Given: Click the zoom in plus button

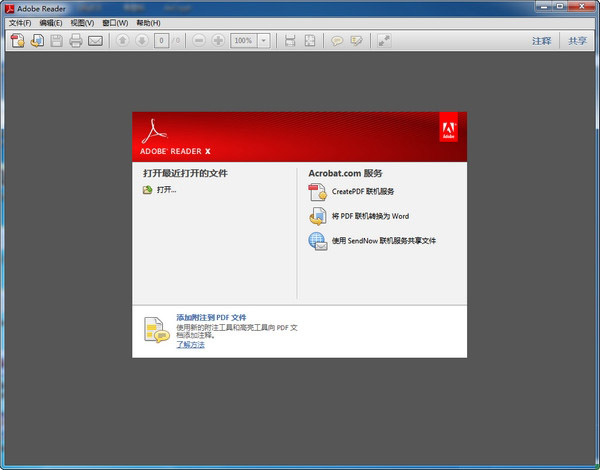Looking at the screenshot, I should [218, 41].
